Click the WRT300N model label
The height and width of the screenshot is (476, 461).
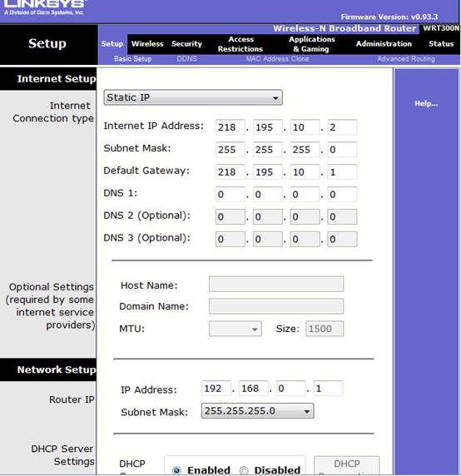point(441,28)
